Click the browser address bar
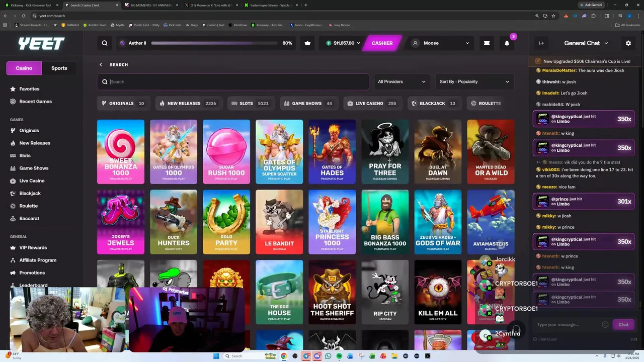 click(282, 16)
